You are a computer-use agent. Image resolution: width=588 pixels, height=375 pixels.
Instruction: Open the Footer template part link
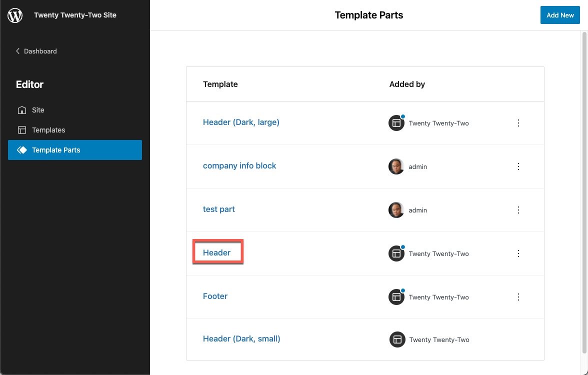[215, 296]
